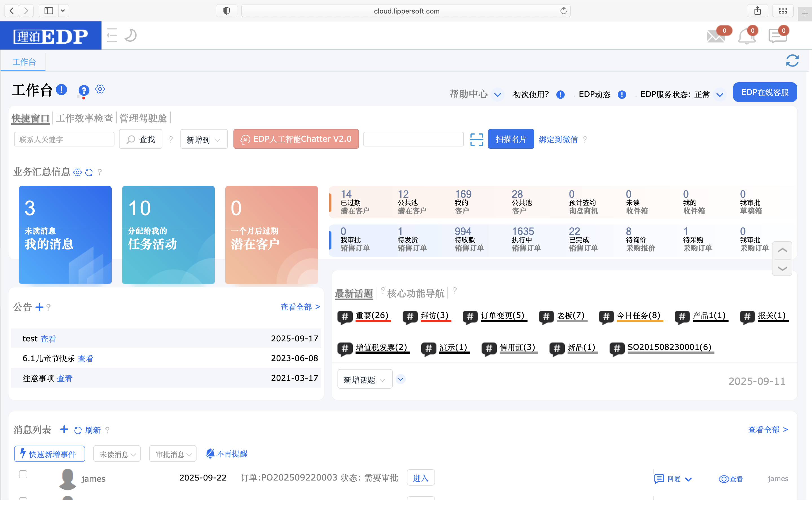Check james message row checkbox

tap(23, 474)
